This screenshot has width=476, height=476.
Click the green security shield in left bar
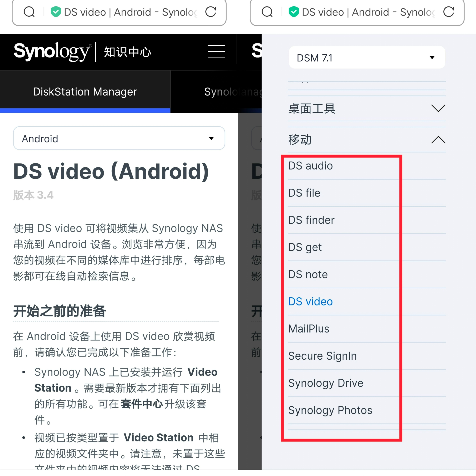[x=56, y=12]
